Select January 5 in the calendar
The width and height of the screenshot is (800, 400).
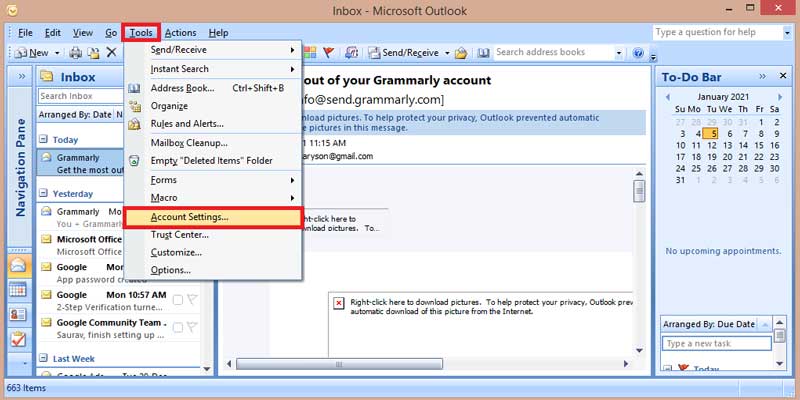[710, 134]
